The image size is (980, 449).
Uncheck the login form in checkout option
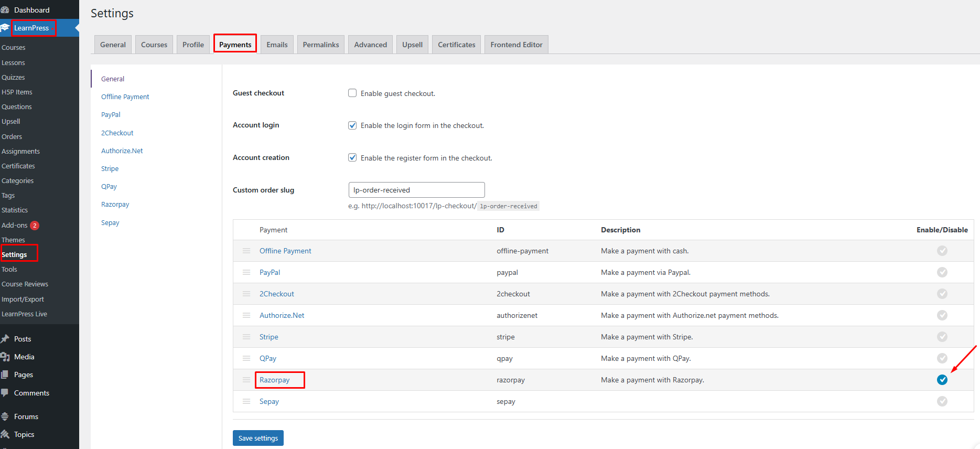(352, 125)
